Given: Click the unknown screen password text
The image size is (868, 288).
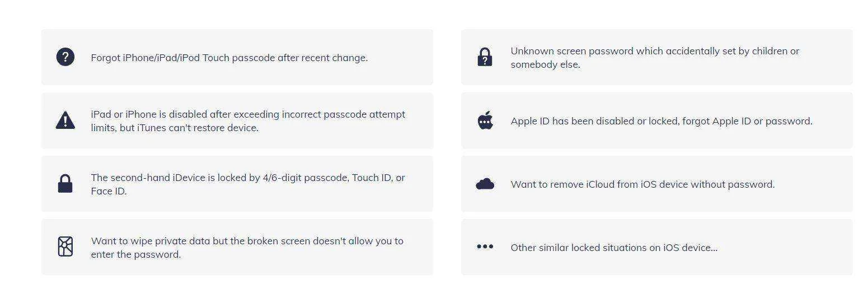Looking at the screenshot, I should tap(655, 58).
